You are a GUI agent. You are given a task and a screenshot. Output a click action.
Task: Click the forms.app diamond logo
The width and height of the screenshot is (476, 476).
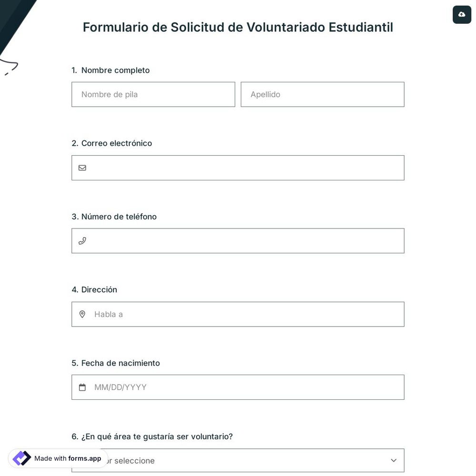pos(21,458)
